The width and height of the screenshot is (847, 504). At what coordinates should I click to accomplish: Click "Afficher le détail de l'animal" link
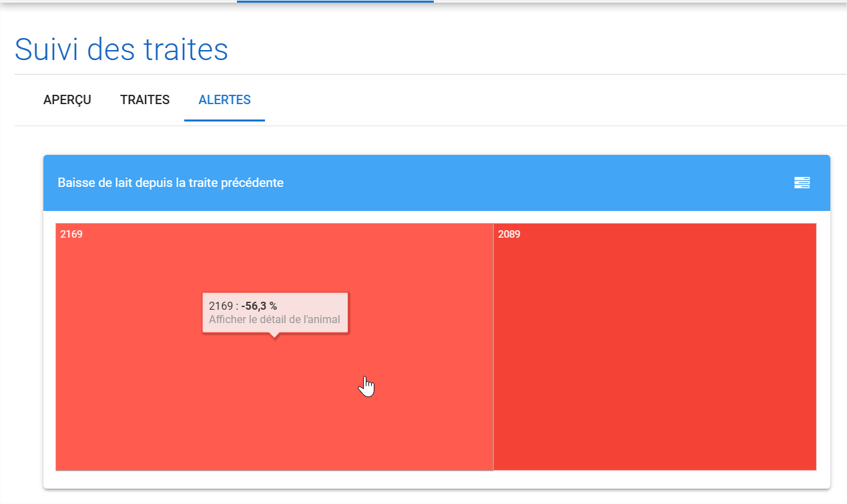coord(274,320)
